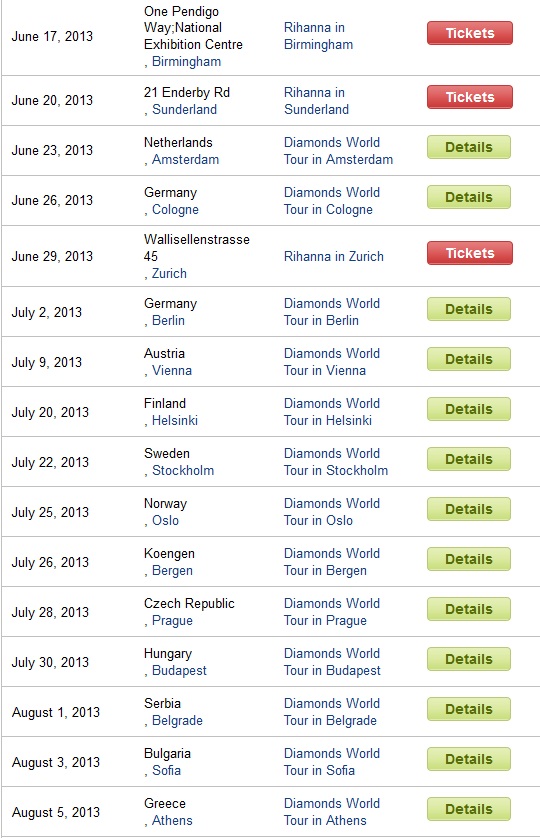This screenshot has width=540, height=838.
Task: Open Diamonds World Tour in Budapest link
Action: point(333,662)
